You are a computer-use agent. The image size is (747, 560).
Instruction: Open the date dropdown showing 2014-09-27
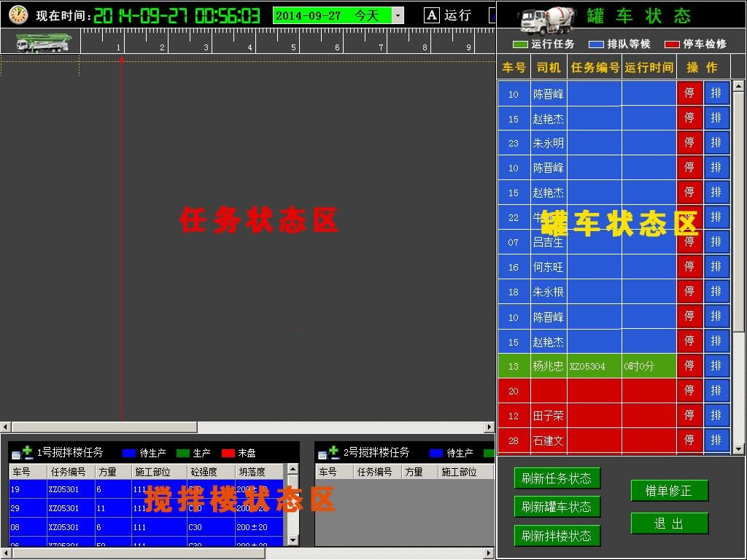[398, 15]
